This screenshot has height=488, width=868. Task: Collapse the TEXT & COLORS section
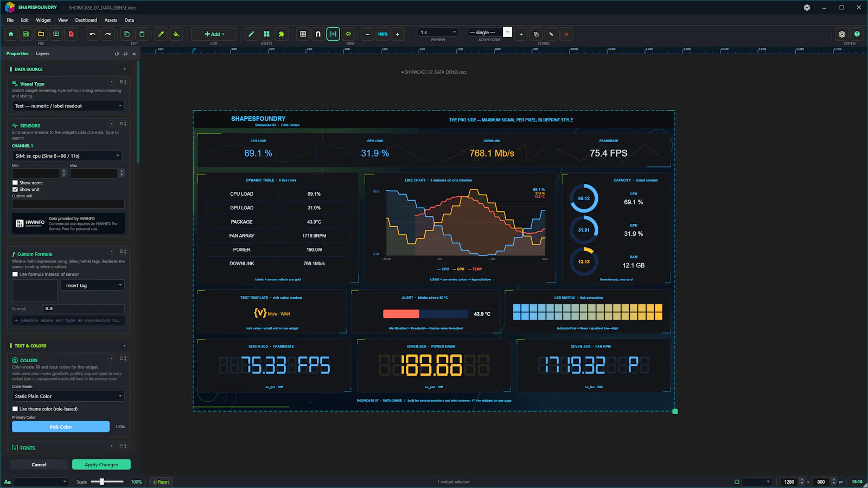coord(124,346)
